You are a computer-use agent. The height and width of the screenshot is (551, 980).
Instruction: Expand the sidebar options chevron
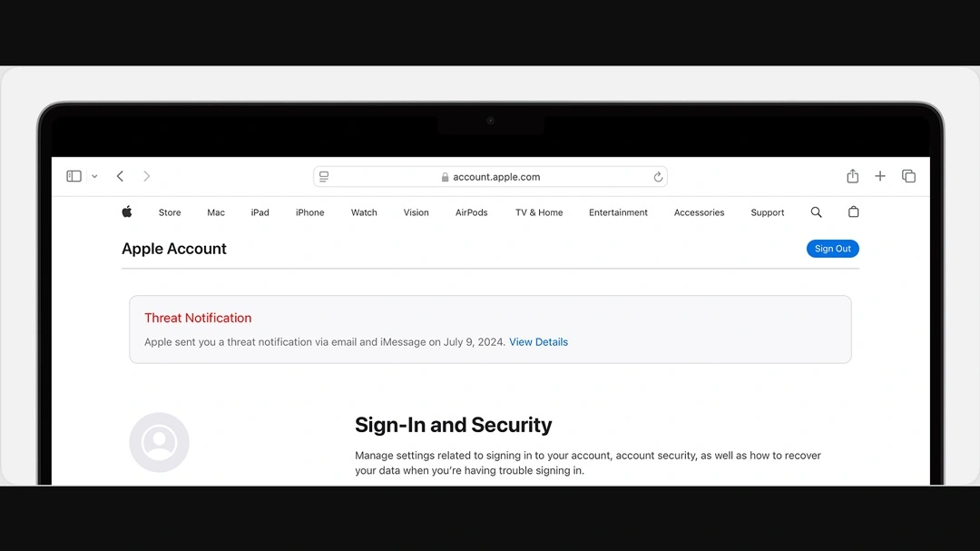coord(94,175)
